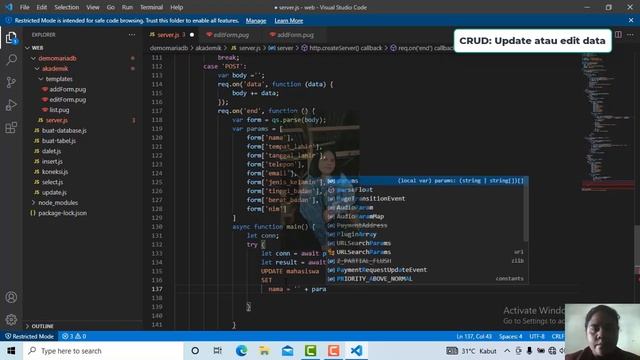This screenshot has width=640, height=360.
Task: Open update.js file
Action: point(54,192)
